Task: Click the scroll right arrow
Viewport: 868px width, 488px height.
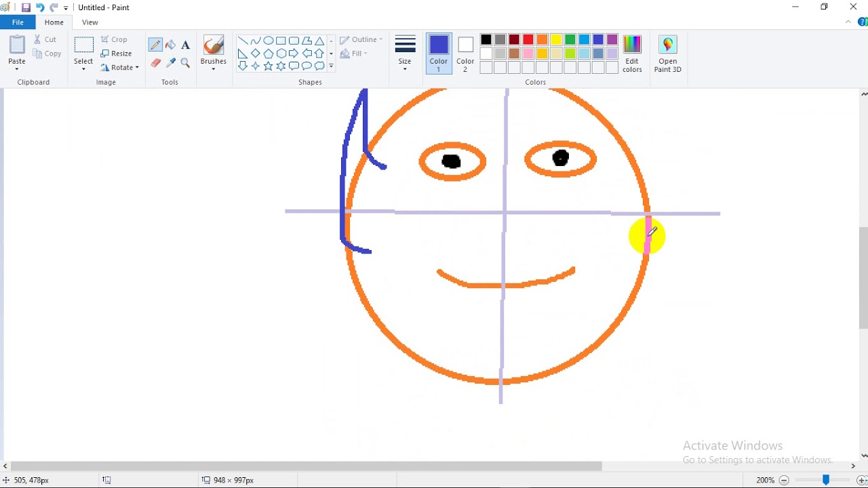Action: pyautogui.click(x=853, y=466)
